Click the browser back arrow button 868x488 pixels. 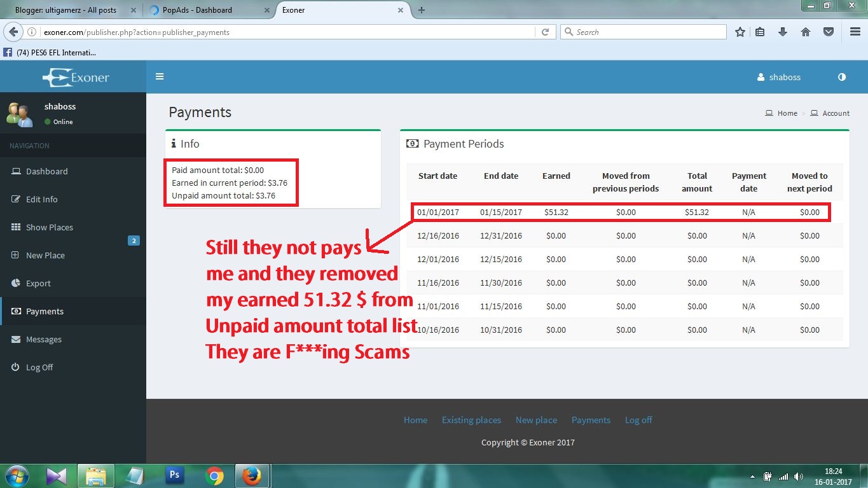click(x=13, y=32)
